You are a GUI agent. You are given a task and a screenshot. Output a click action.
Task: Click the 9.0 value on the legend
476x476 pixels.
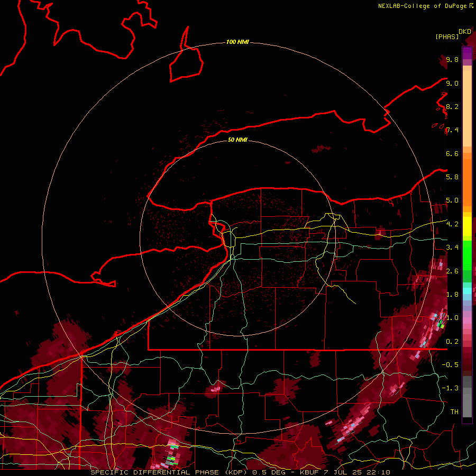(452, 83)
